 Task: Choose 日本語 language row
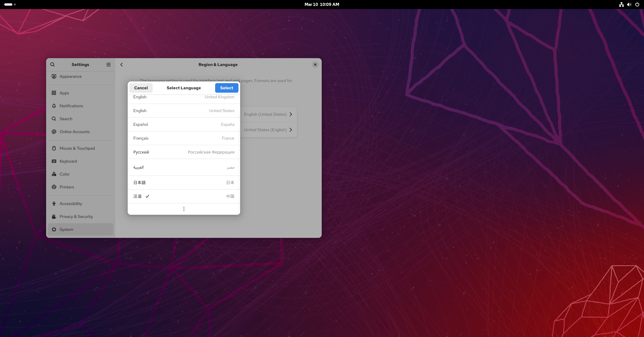coord(184,183)
